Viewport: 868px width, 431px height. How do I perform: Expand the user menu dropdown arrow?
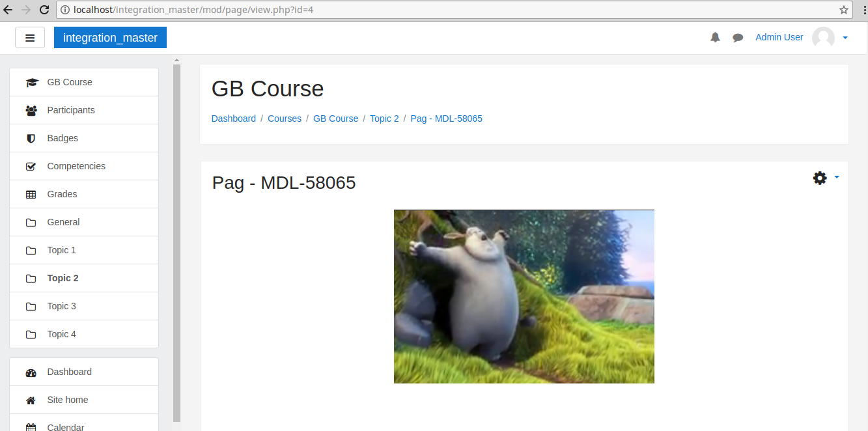845,38
